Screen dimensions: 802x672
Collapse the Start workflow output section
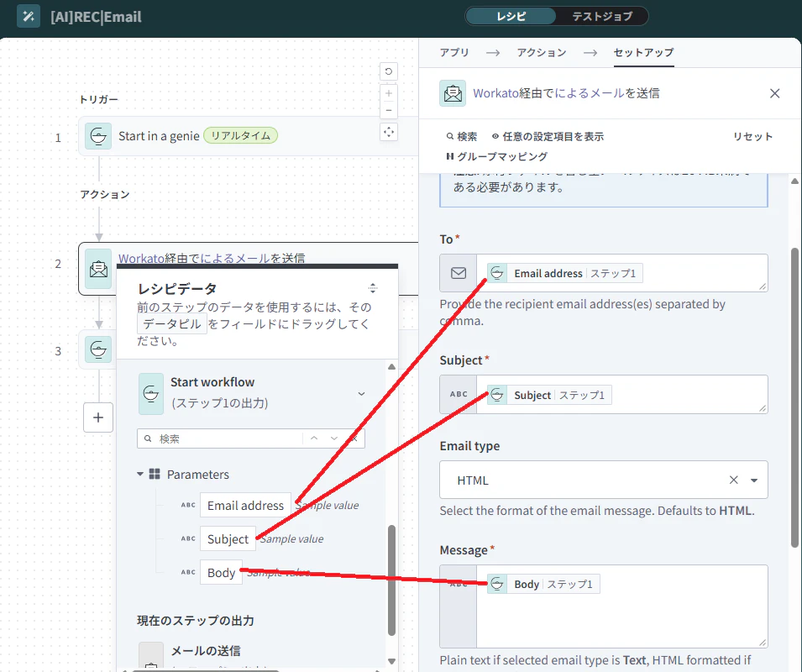pyautogui.click(x=361, y=393)
